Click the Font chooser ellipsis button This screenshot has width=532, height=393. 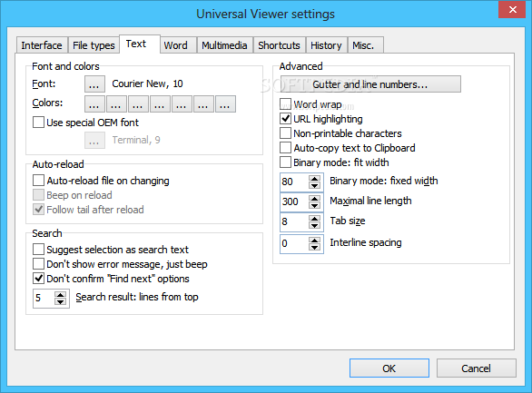(94, 84)
